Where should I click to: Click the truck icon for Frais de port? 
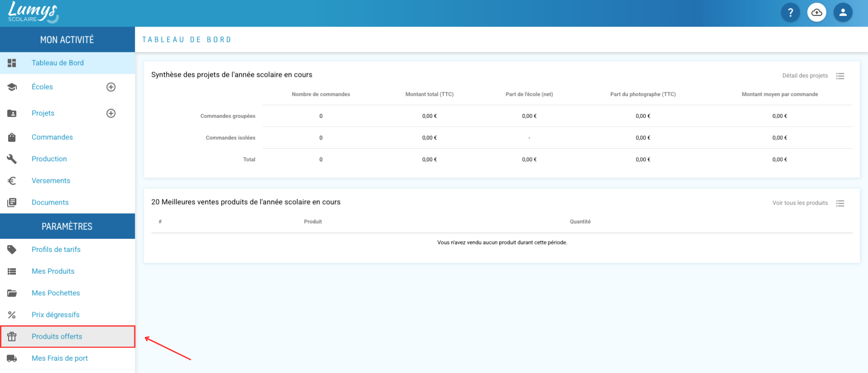point(12,359)
